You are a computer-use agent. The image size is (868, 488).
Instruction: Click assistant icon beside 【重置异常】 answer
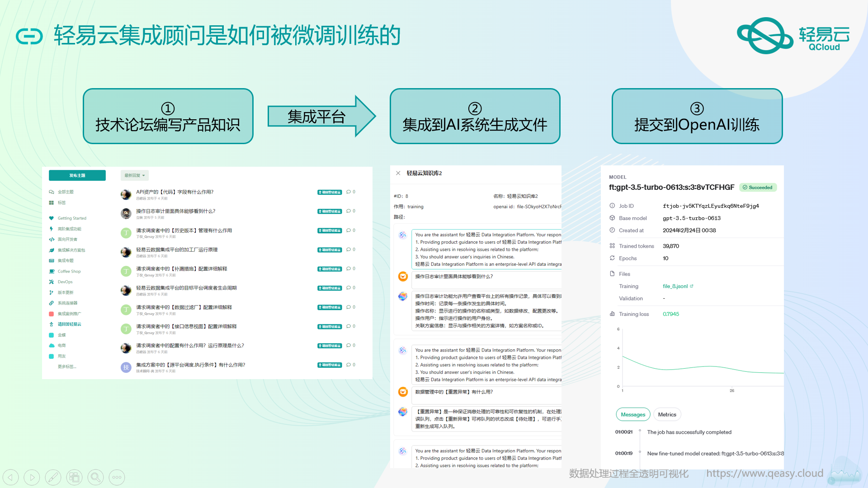402,412
